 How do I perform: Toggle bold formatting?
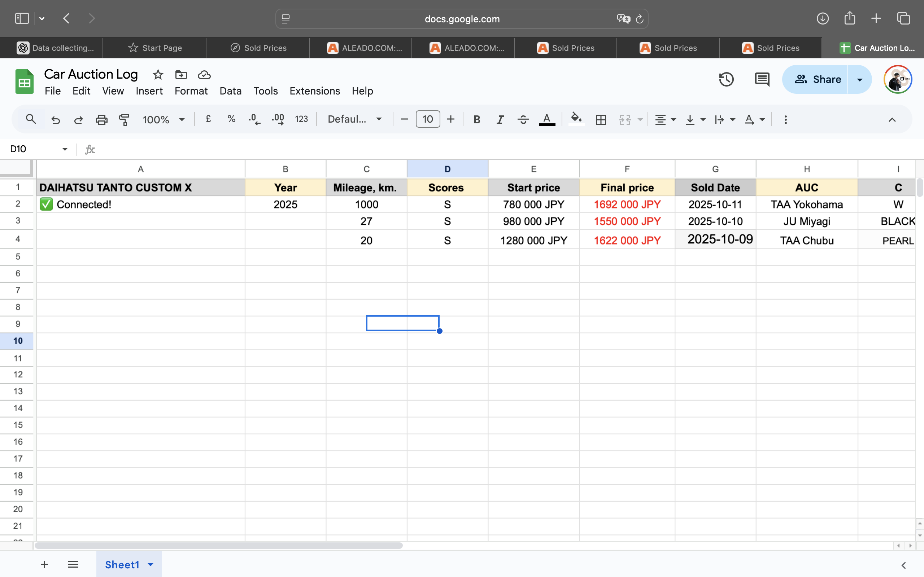(x=476, y=119)
